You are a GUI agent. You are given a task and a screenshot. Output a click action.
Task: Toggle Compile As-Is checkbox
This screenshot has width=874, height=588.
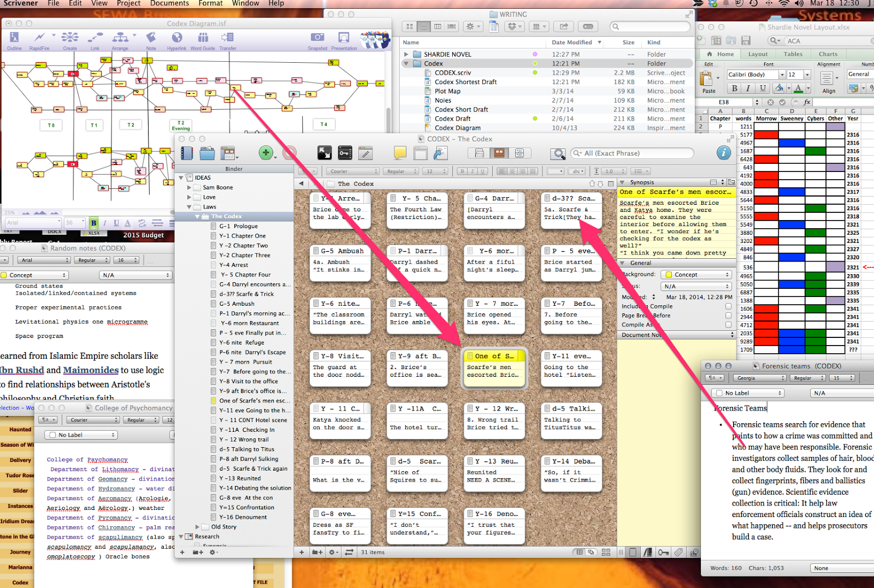[x=728, y=325]
